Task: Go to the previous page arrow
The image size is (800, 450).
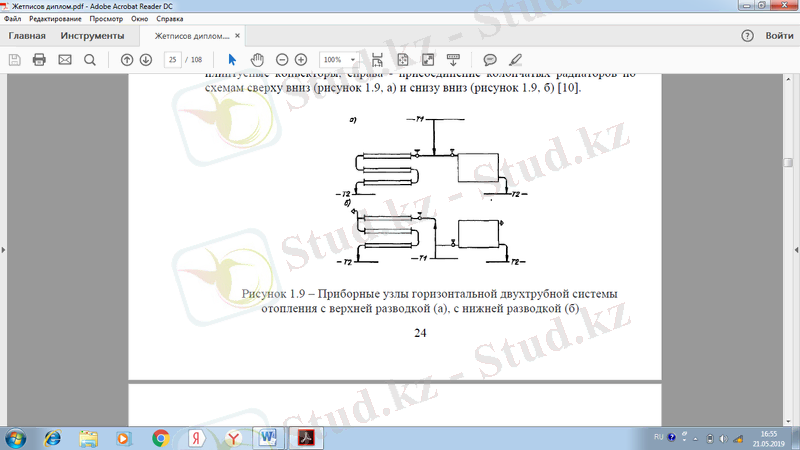Action: click(127, 60)
